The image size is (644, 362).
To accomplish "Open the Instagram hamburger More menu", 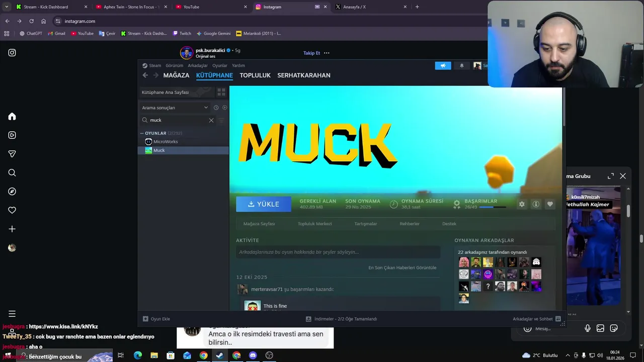I will (x=12, y=314).
